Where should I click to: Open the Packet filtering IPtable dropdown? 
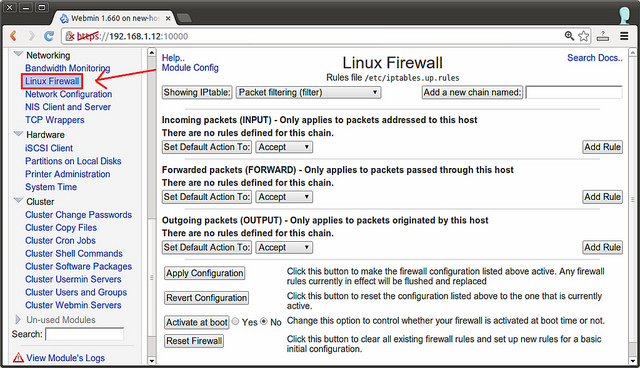[x=308, y=93]
